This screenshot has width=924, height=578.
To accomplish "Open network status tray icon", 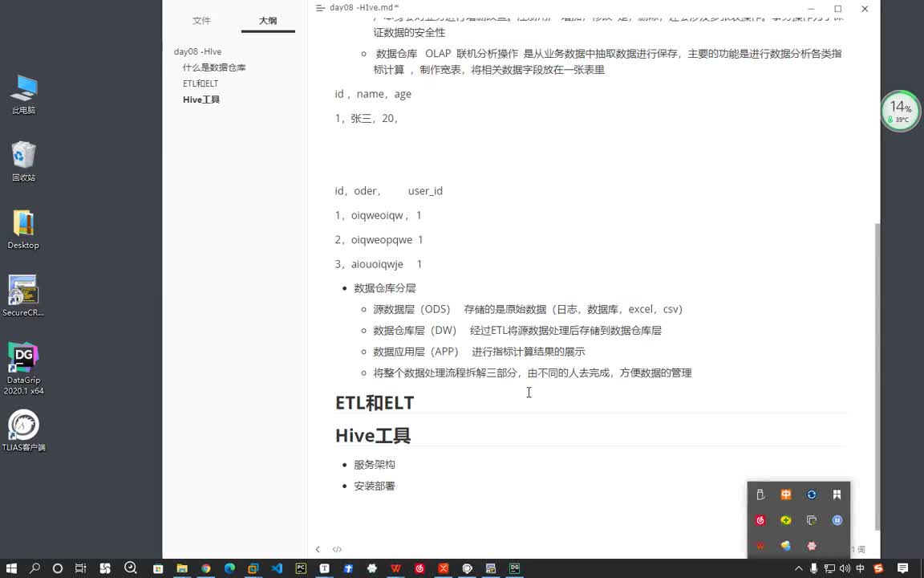I will [829, 568].
